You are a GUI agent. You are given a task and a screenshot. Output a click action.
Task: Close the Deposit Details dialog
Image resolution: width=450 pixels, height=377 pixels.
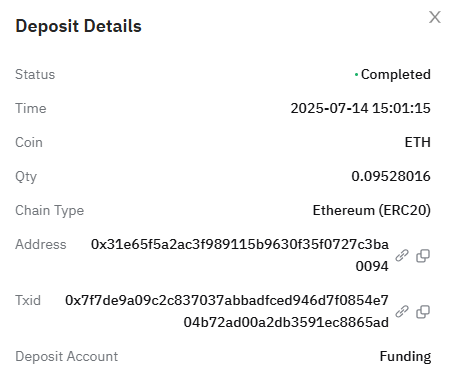pos(435,17)
